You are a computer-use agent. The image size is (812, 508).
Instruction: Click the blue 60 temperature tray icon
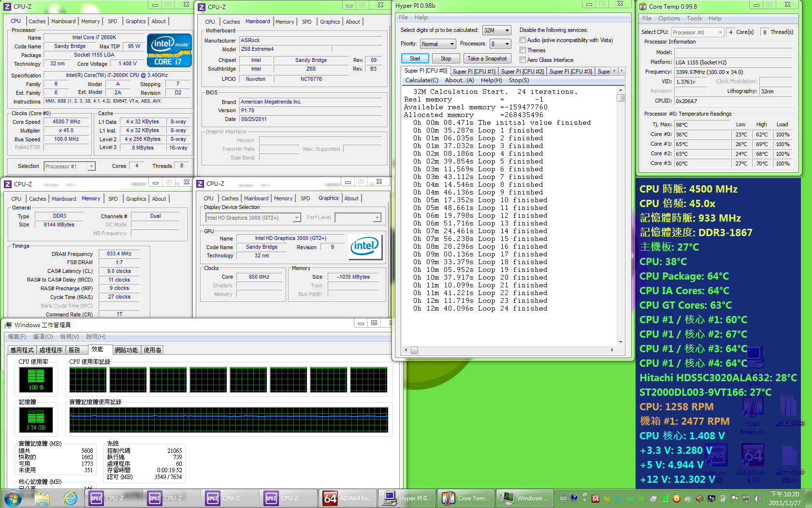pyautogui.click(x=618, y=499)
